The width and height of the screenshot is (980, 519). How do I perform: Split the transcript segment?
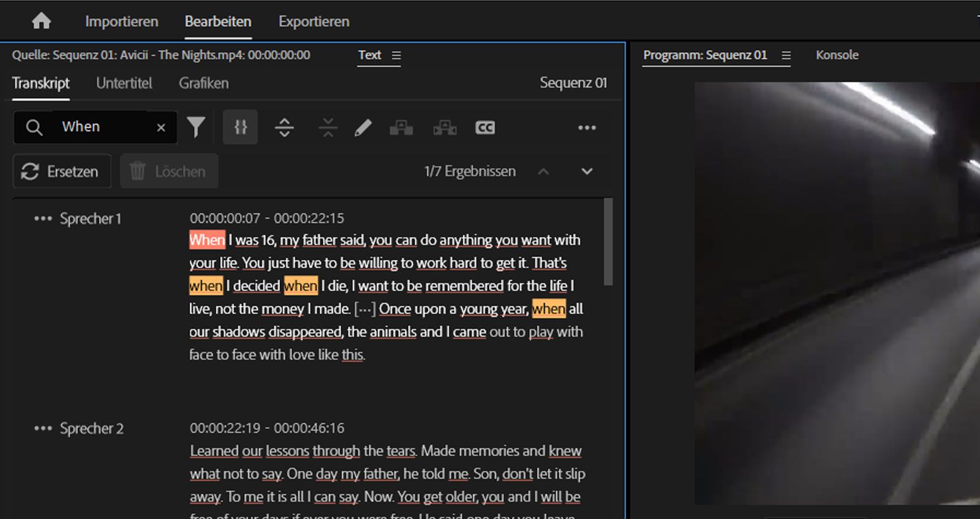(x=284, y=127)
